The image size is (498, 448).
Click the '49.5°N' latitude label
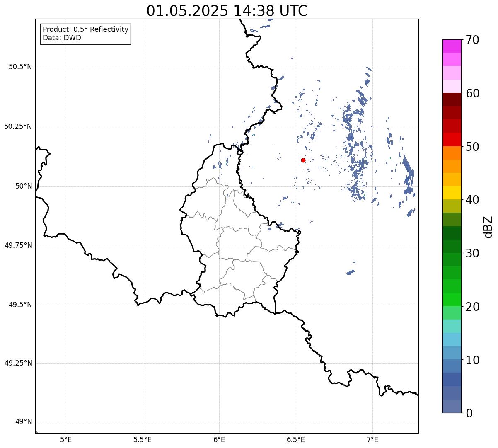(x=20, y=305)
